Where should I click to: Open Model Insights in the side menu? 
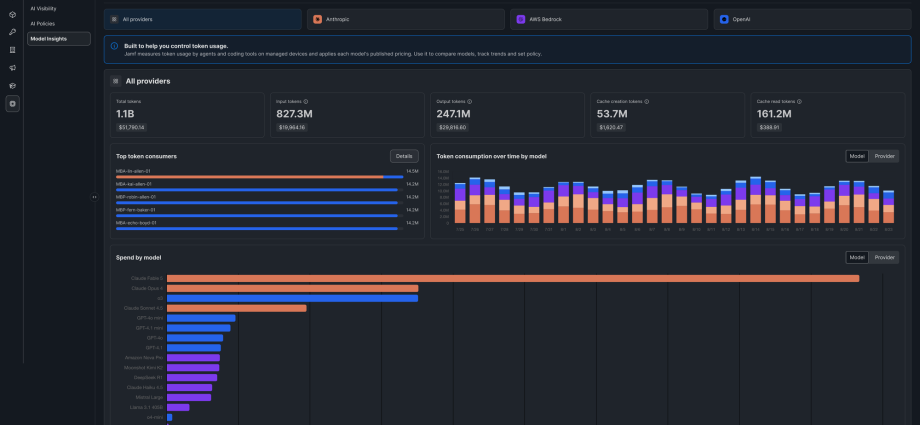coord(59,39)
